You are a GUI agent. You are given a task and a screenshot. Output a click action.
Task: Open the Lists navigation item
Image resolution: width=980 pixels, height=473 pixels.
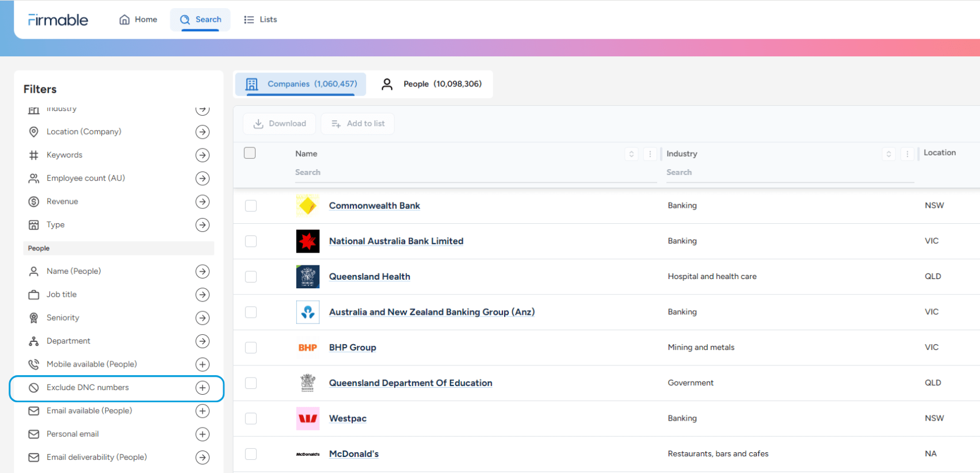click(x=261, y=20)
